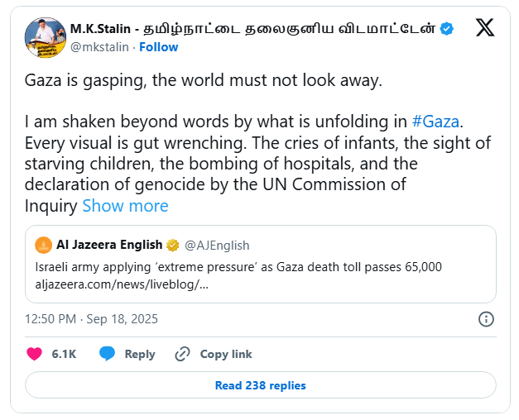Open the aljazeera.com liveblog link
519x420 pixels.
[x=123, y=284]
